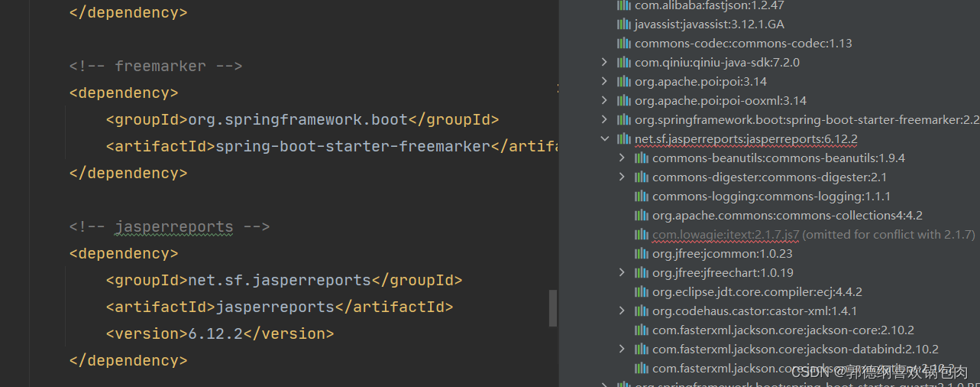Click the net.sf.jasperreports groupId text in editor
This screenshot has width=980, height=387.
(x=280, y=280)
